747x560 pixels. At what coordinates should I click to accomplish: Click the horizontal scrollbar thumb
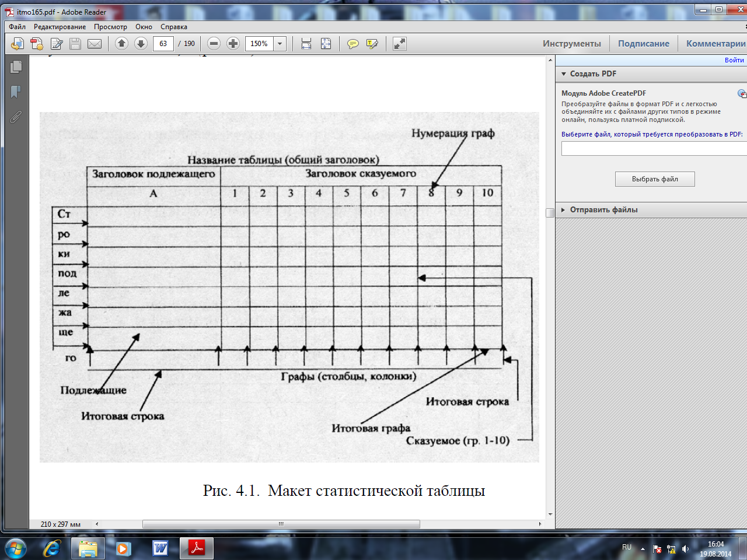click(281, 524)
